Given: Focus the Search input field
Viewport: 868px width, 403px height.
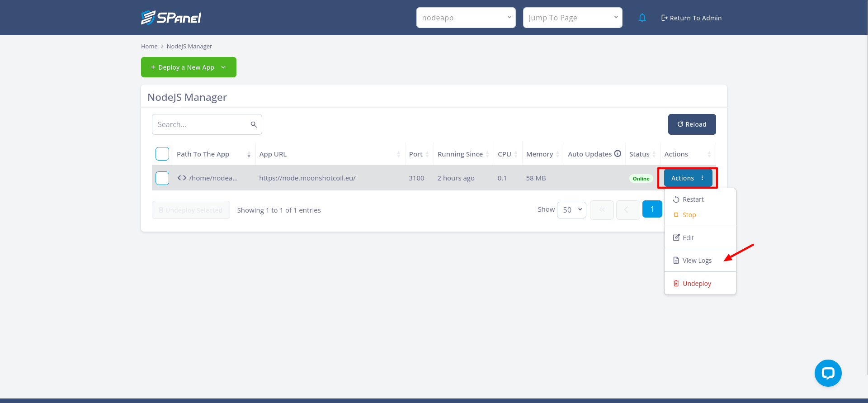Looking at the screenshot, I should [x=207, y=124].
